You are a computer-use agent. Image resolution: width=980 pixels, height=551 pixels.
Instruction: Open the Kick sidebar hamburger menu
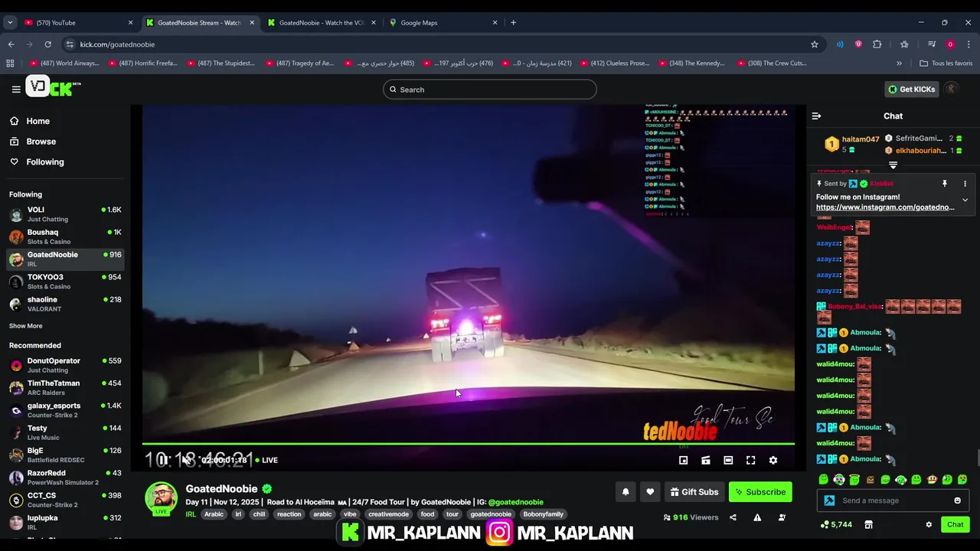point(16,90)
